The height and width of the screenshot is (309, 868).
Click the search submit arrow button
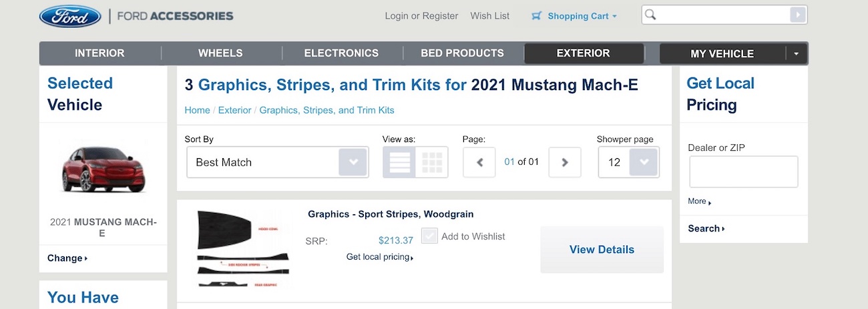[797, 15]
